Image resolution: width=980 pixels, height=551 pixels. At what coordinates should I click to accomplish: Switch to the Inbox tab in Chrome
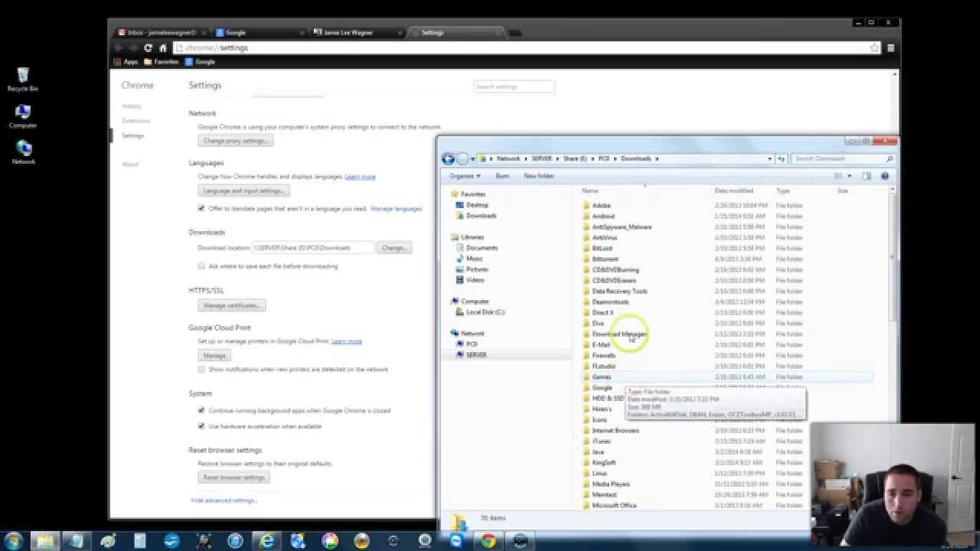point(160,33)
